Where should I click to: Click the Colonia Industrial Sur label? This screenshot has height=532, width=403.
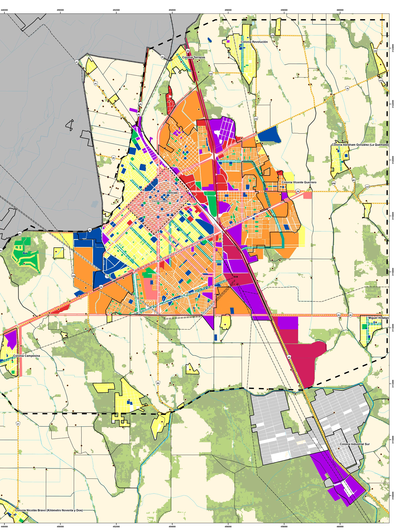[x=354, y=444]
